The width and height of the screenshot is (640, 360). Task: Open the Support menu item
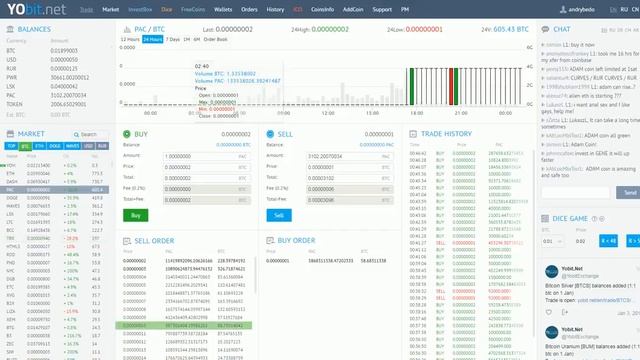click(382, 9)
